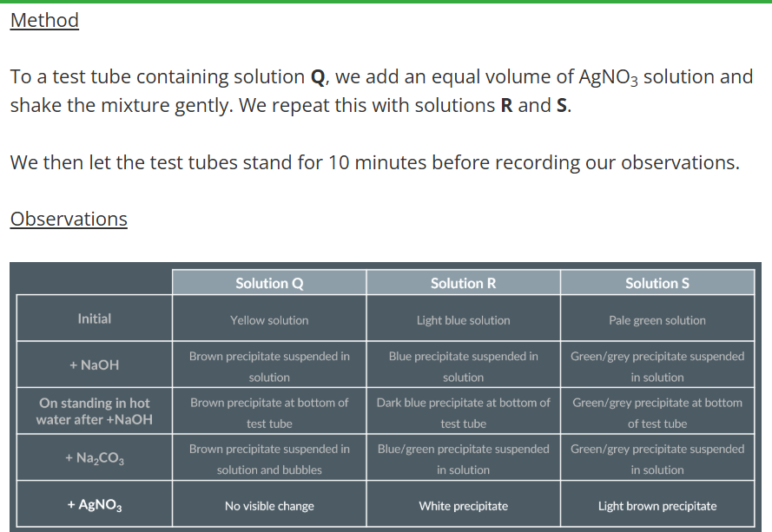
Task: Click the Yellow solution cell
Action: point(269,320)
